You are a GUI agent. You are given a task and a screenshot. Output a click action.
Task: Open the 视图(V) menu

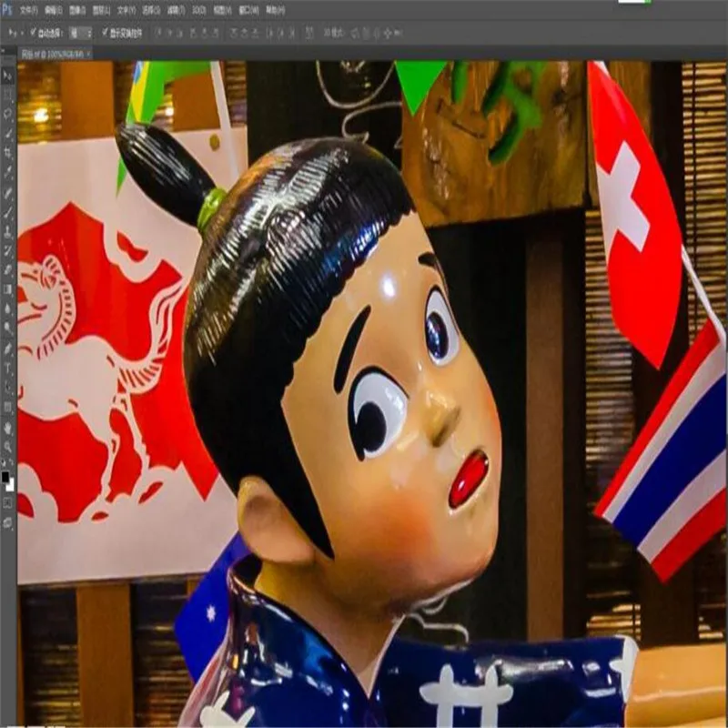tap(222, 10)
